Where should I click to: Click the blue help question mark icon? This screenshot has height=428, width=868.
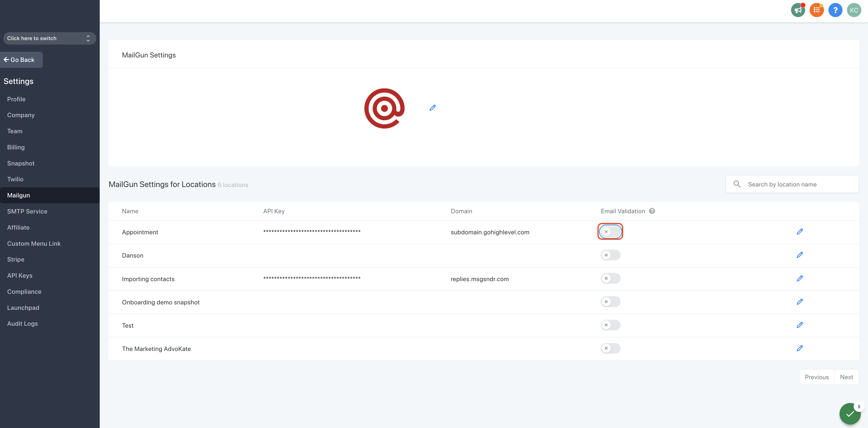click(x=835, y=10)
